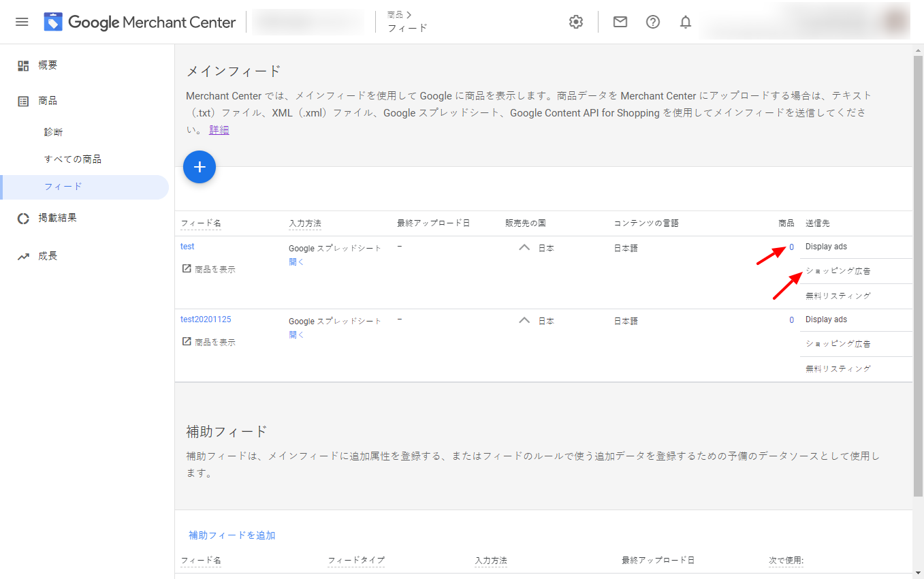Click the コンテンツの言語 column header

(x=646, y=223)
